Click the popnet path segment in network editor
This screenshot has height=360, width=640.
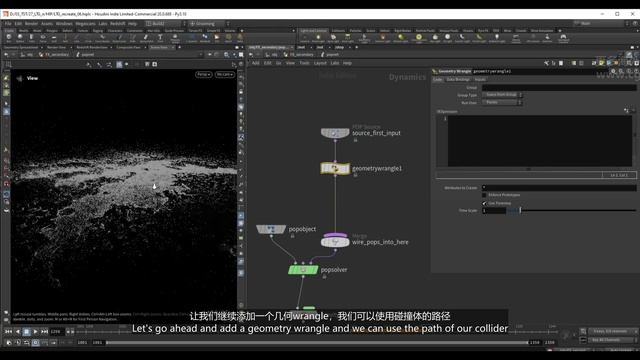330,54
